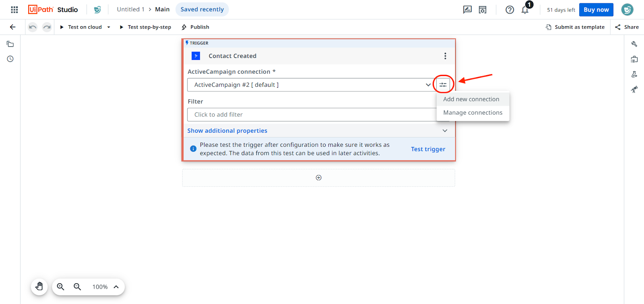644x304 pixels.
Task: Expand the ActiveCampaign connection dropdown
Action: tap(428, 85)
